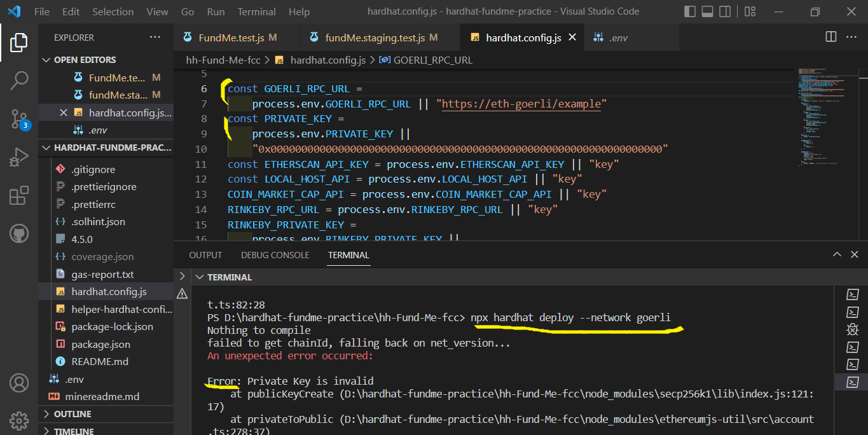The height and width of the screenshot is (435, 868).
Task: Split the editor right
Action: 830,37
